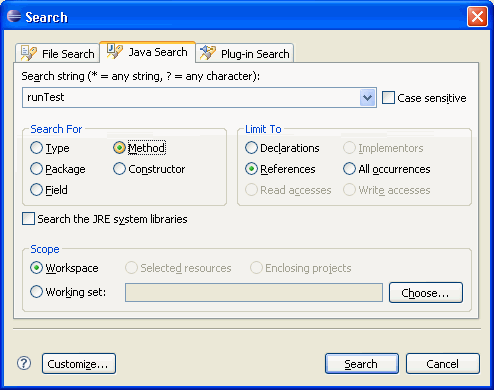Screen dimensions: 494x390
Task: Click the Eclipse icon in title bar
Action: tap(14, 16)
